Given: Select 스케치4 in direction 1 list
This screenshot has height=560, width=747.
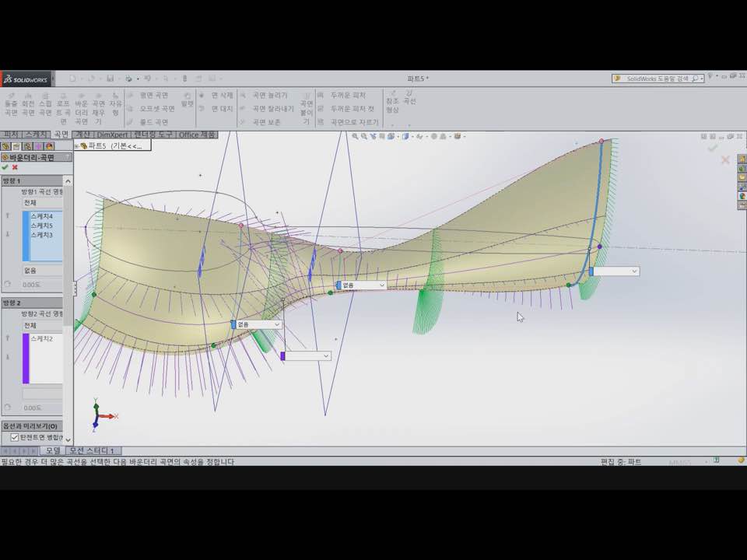Looking at the screenshot, I should [x=41, y=215].
